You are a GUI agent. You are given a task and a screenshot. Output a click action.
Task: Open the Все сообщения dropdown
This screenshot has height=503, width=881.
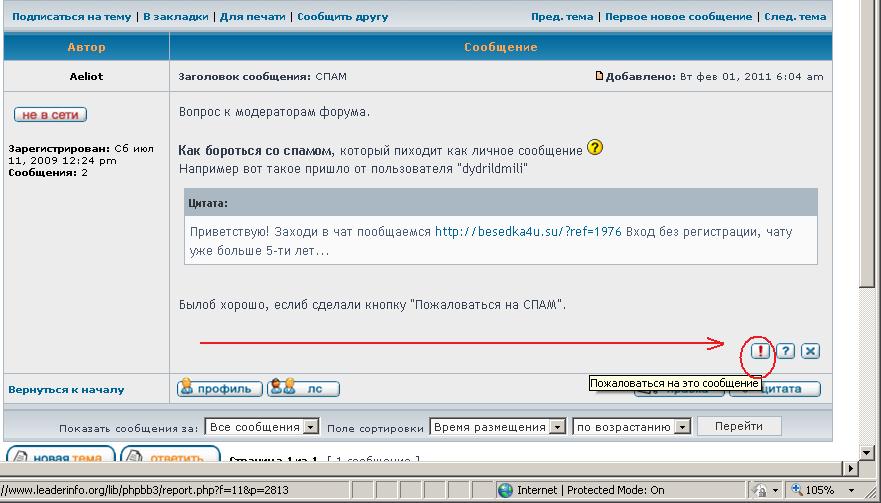coord(262,427)
